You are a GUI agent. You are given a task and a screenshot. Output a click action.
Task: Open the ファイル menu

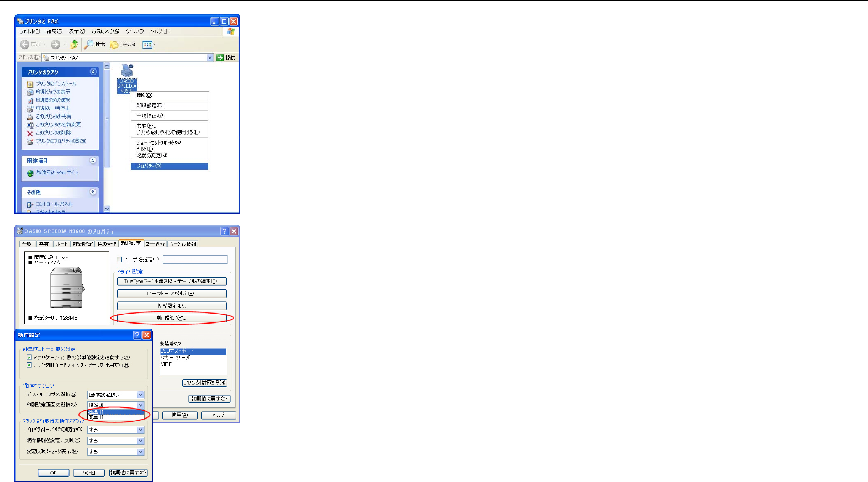[30, 31]
